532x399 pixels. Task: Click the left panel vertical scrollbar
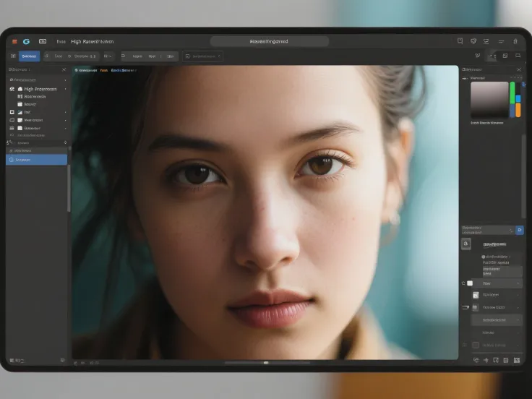click(69, 189)
